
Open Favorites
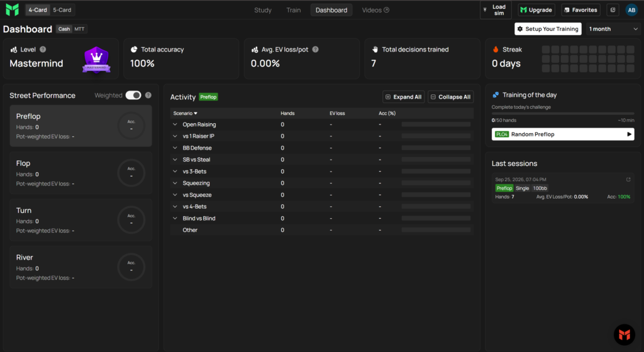[x=580, y=10]
